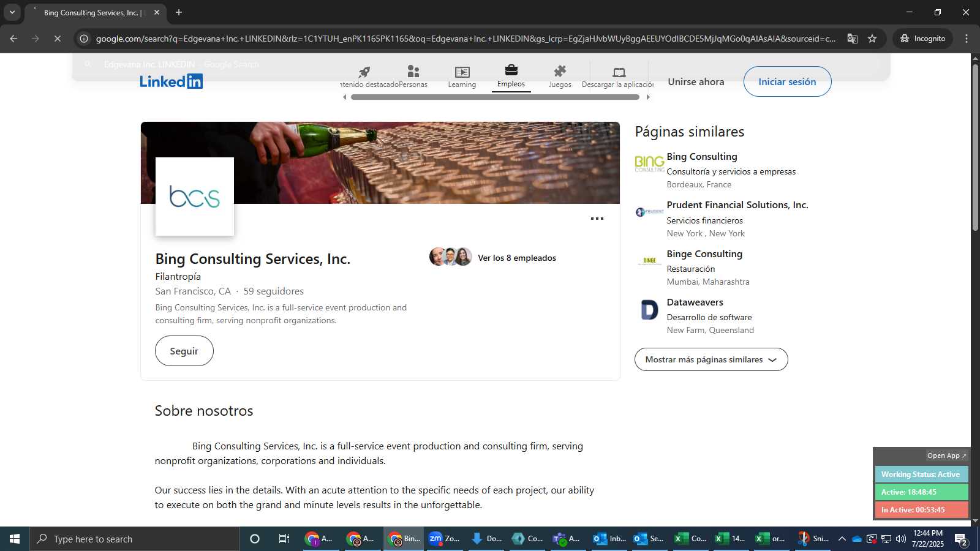The height and width of the screenshot is (551, 980).
Task: Open Chrome three-dot menu
Action: pos(967,39)
